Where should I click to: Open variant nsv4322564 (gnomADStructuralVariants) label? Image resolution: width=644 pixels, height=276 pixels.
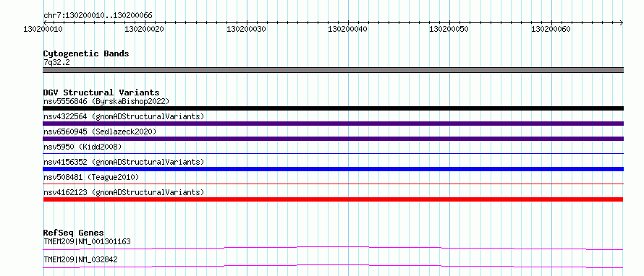coord(124,116)
